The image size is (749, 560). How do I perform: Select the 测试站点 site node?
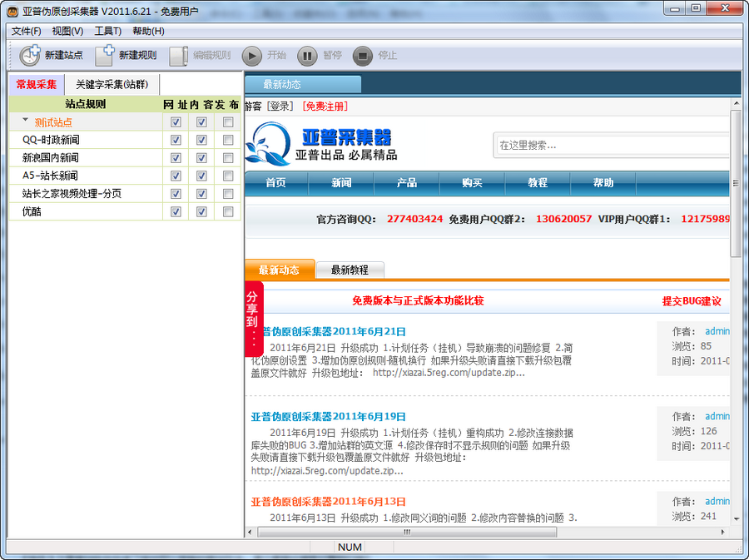(53, 122)
